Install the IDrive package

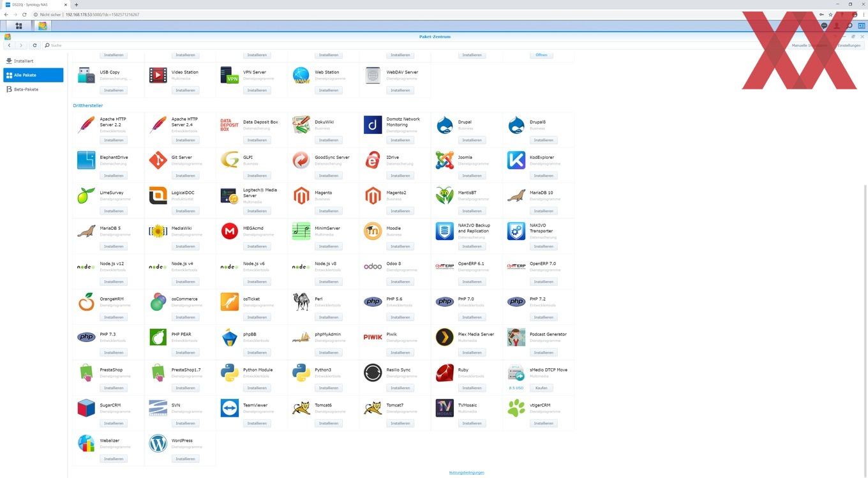coord(400,176)
